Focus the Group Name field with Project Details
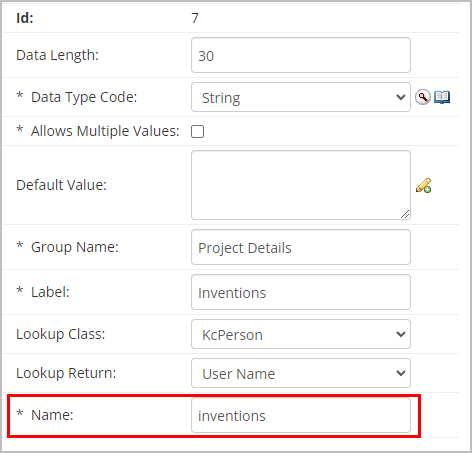 301,247
